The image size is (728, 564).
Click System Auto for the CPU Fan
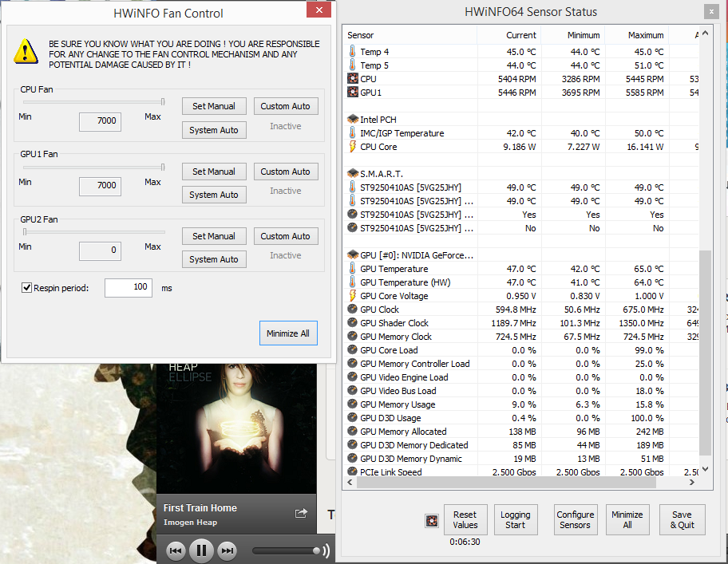[214, 130]
